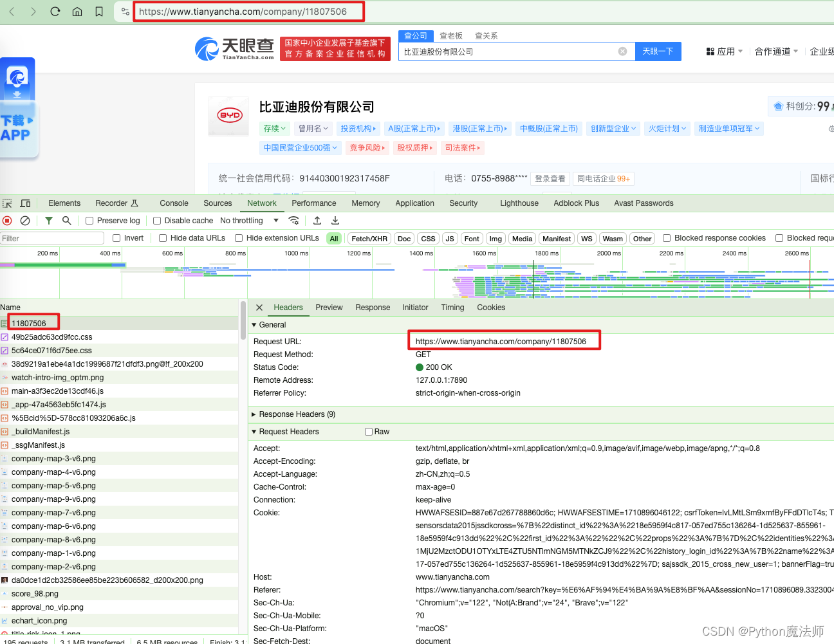Open the Application tab
Image resolution: width=834 pixels, height=644 pixels.
(x=415, y=203)
